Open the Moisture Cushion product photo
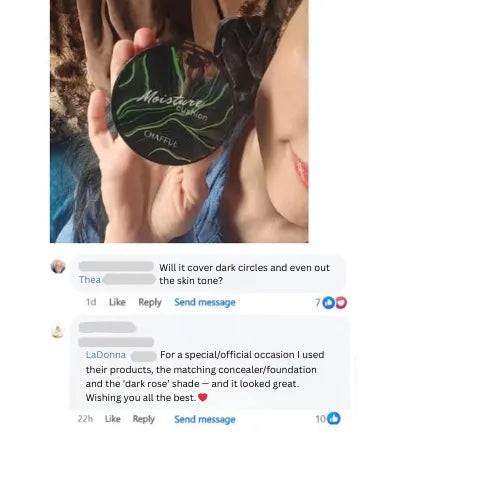This screenshot has width=500, height=500. (179, 121)
